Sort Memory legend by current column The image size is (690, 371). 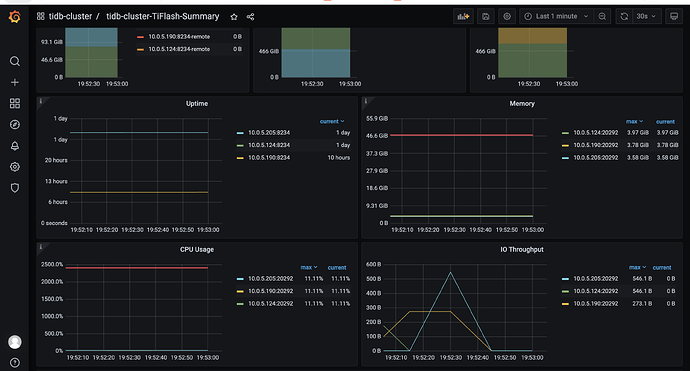pyautogui.click(x=665, y=121)
